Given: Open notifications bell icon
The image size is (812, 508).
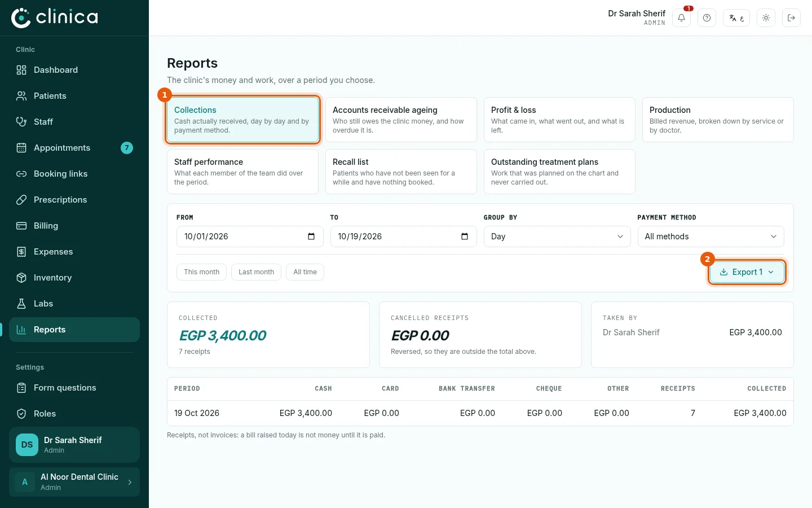Looking at the screenshot, I should coord(681,17).
